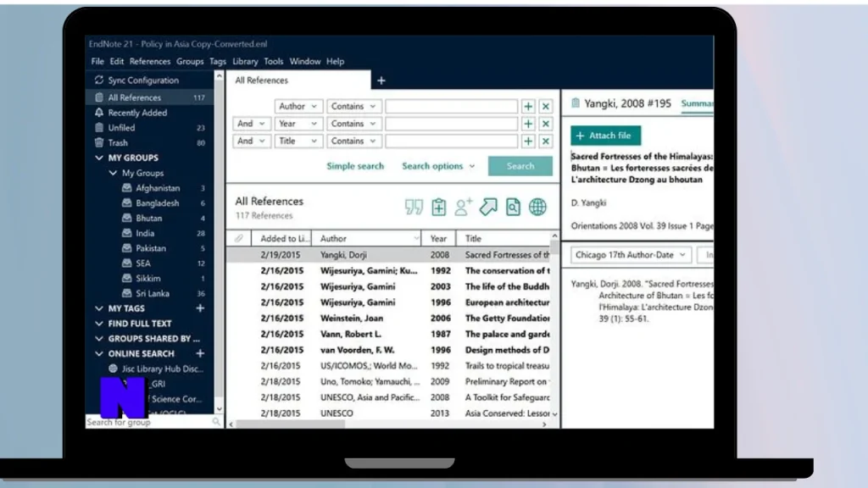Click the search magnifier in group search

[x=216, y=422]
